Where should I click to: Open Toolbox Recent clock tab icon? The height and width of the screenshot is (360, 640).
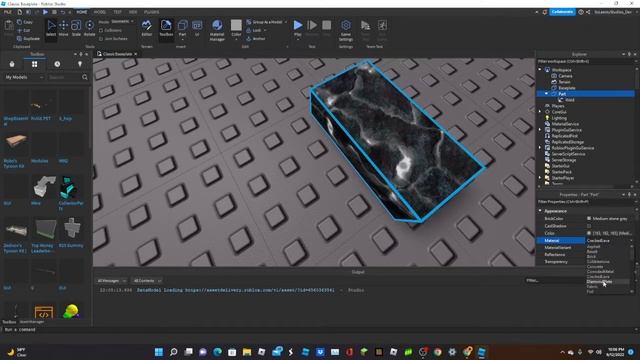(x=57, y=64)
